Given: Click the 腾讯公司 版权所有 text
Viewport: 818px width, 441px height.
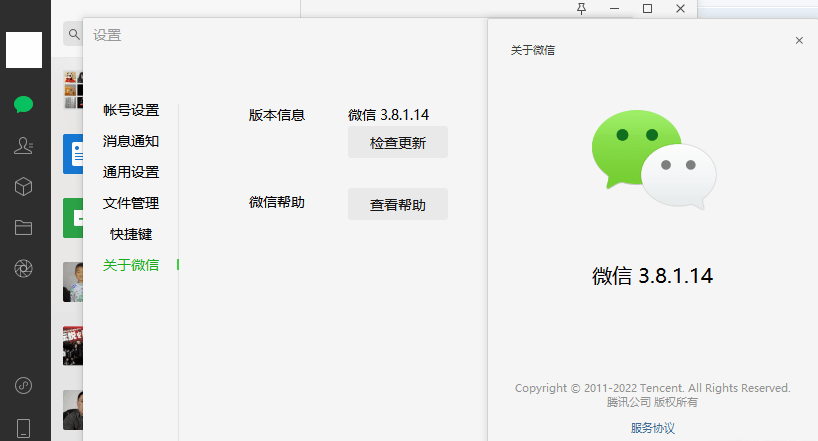Looking at the screenshot, I should coord(653,402).
